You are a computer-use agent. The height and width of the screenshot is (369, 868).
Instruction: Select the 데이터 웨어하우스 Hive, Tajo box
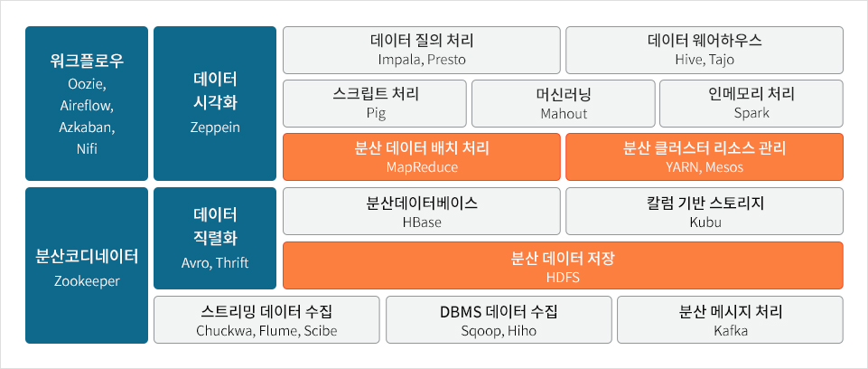pyautogui.click(x=705, y=50)
